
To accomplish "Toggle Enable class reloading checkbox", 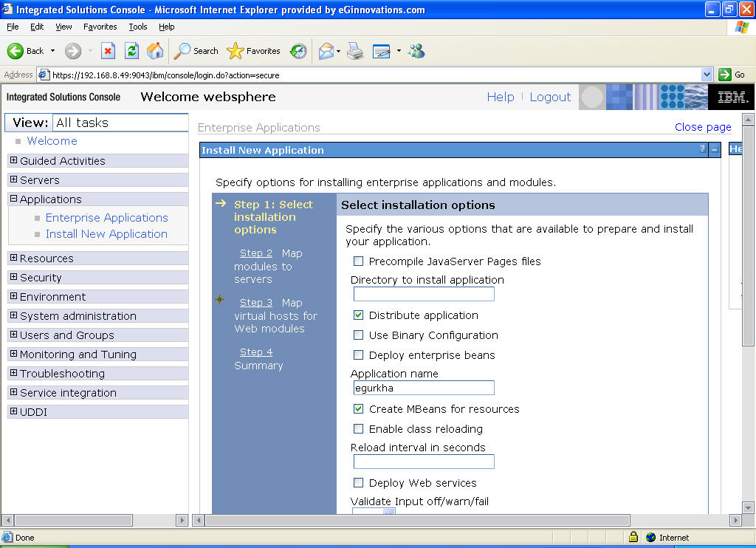I will (358, 428).
